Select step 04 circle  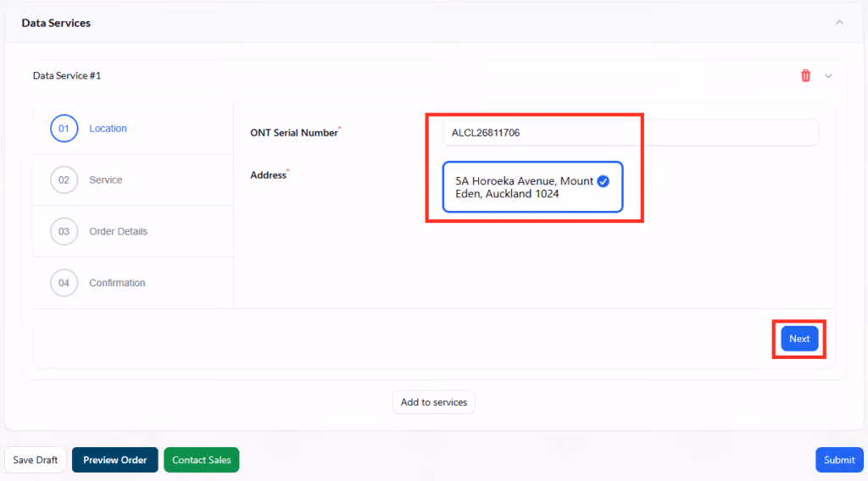(64, 283)
